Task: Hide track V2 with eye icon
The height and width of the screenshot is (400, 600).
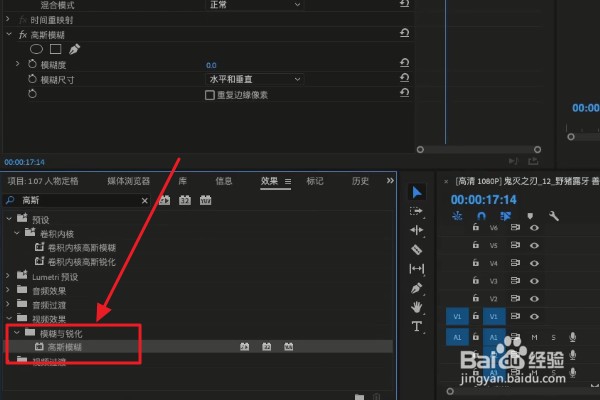Action: (x=535, y=299)
